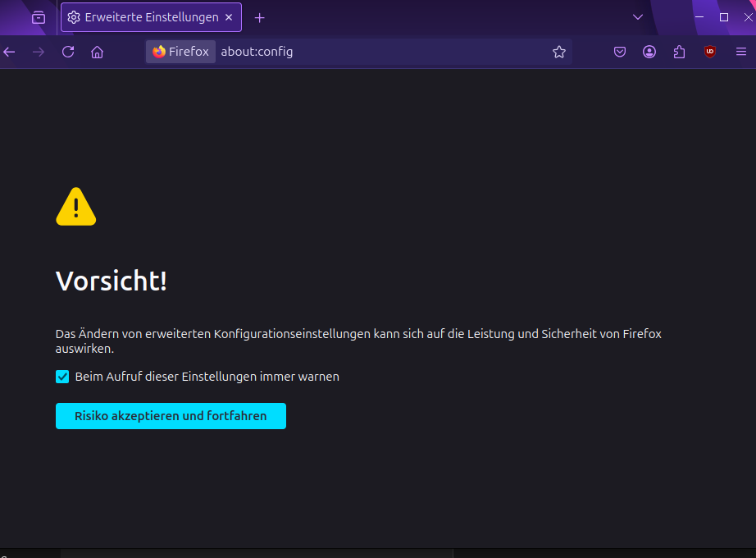Open the uBlock Origin popup
756x558 pixels.
[x=710, y=52]
